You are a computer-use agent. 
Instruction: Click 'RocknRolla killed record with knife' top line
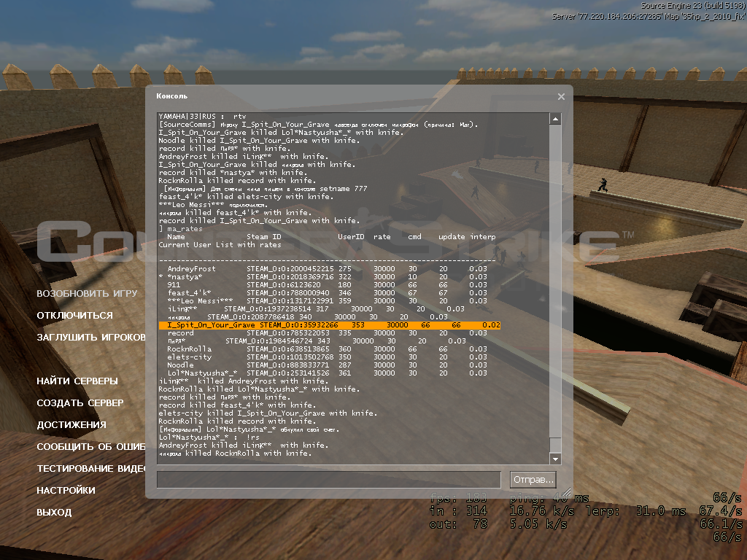coord(237,181)
